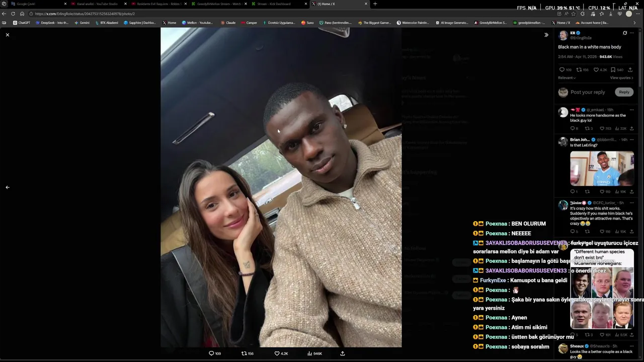
Task: Reload the page with the refresh icon
Action: (13, 14)
